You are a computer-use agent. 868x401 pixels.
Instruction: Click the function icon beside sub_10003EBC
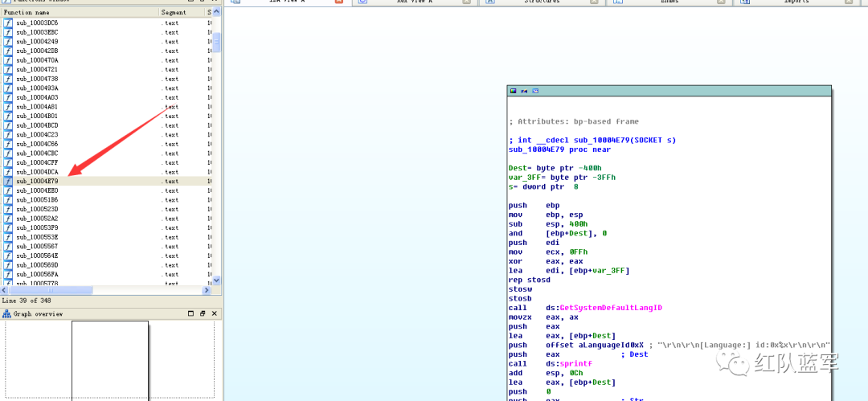8,32
